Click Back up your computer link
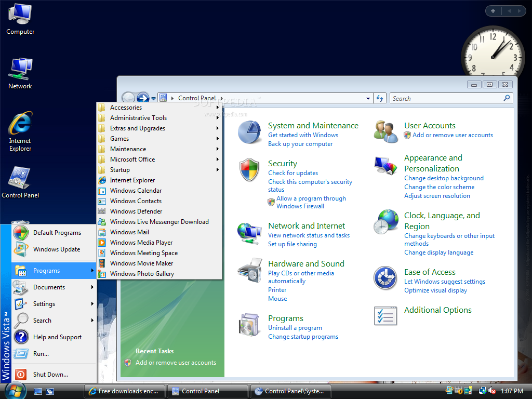Viewport: 532px width, 399px height. (300, 144)
